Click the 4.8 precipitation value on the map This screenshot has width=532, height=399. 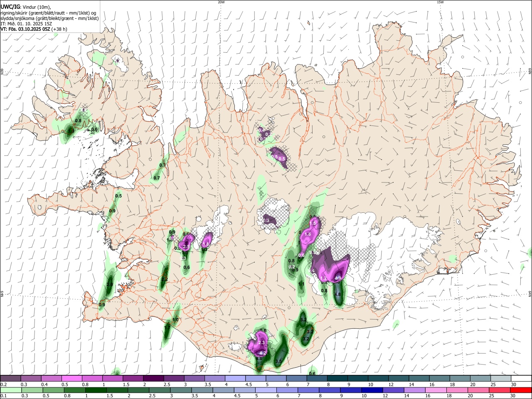point(337,294)
